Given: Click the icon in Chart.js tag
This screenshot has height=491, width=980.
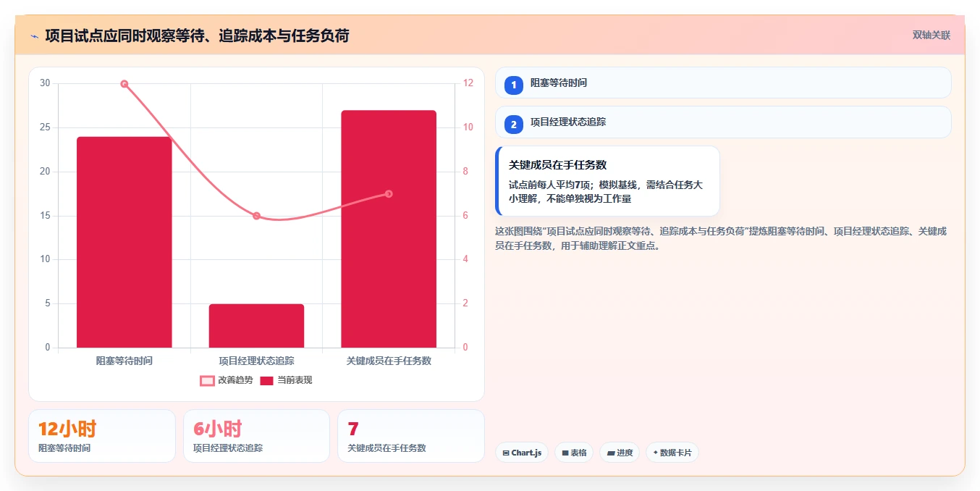Looking at the screenshot, I should pos(506,453).
